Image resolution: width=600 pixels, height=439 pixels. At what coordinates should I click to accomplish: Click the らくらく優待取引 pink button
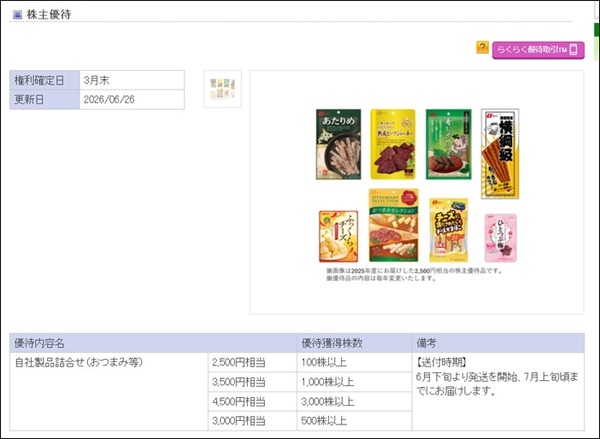click(x=538, y=50)
